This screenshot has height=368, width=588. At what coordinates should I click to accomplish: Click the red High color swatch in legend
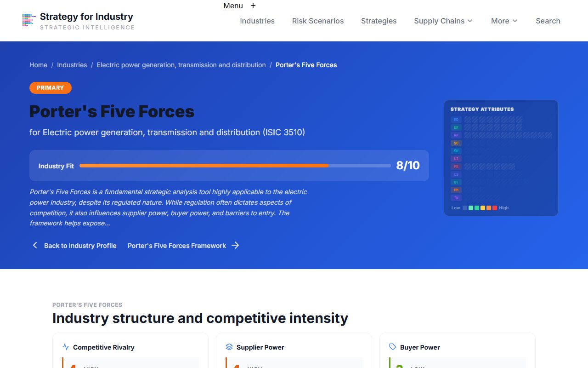pos(494,208)
